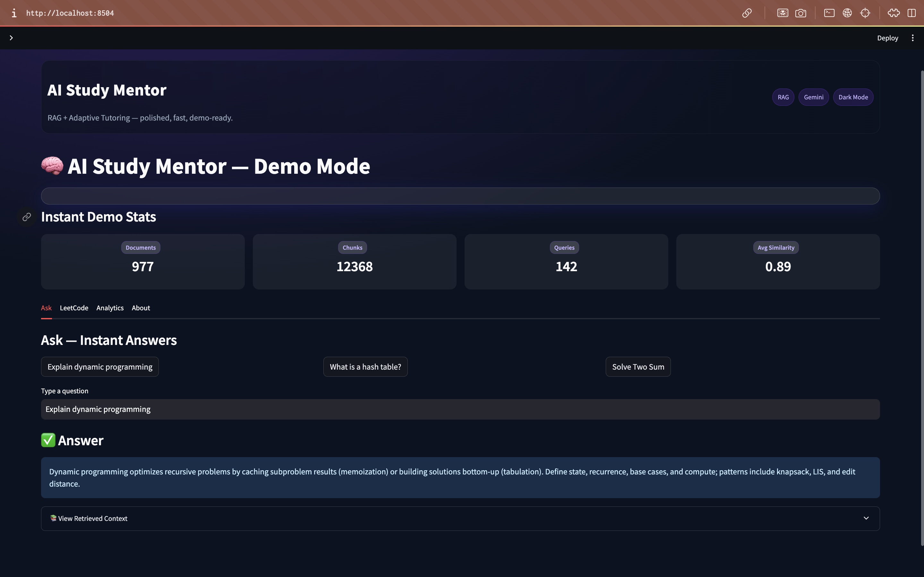Switch to the LeetCode tab
Screen dimensions: 924x577
click(74, 308)
